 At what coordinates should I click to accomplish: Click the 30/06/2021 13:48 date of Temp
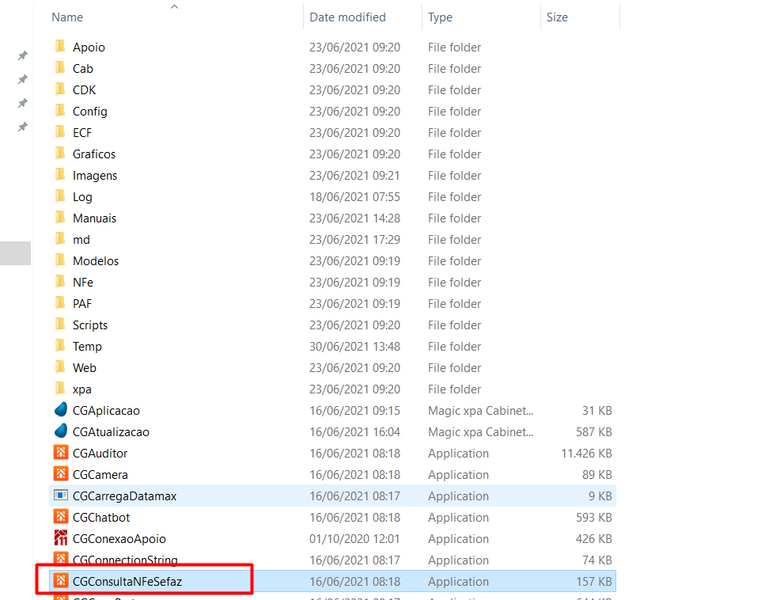[355, 346]
